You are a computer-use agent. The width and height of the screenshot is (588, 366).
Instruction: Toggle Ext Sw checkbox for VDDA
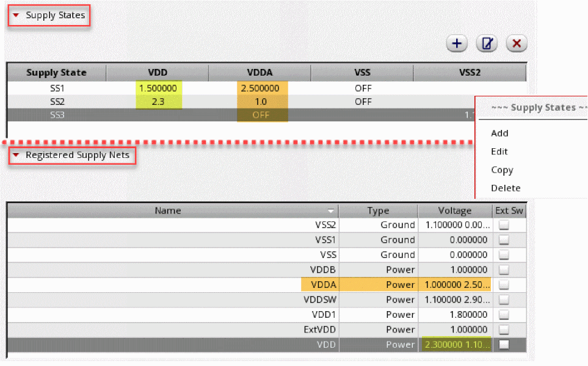click(x=504, y=285)
